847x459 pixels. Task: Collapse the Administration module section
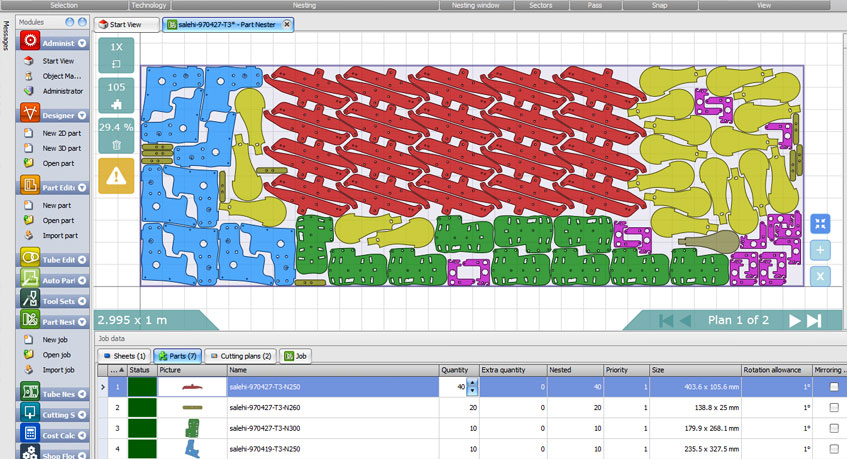tap(81, 44)
